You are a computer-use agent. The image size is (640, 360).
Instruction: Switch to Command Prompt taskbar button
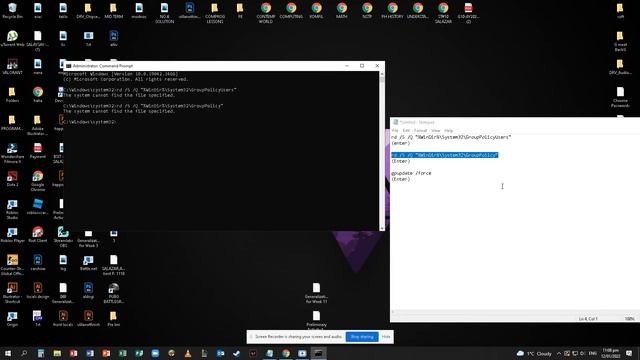click(x=318, y=353)
